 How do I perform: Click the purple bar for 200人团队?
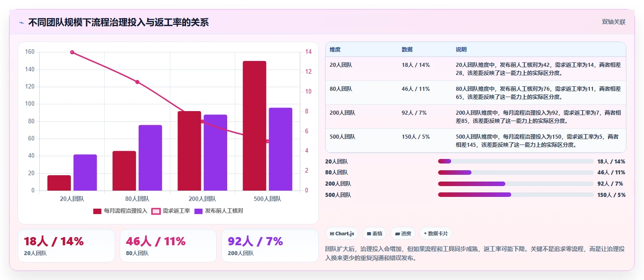pyautogui.click(x=215, y=153)
